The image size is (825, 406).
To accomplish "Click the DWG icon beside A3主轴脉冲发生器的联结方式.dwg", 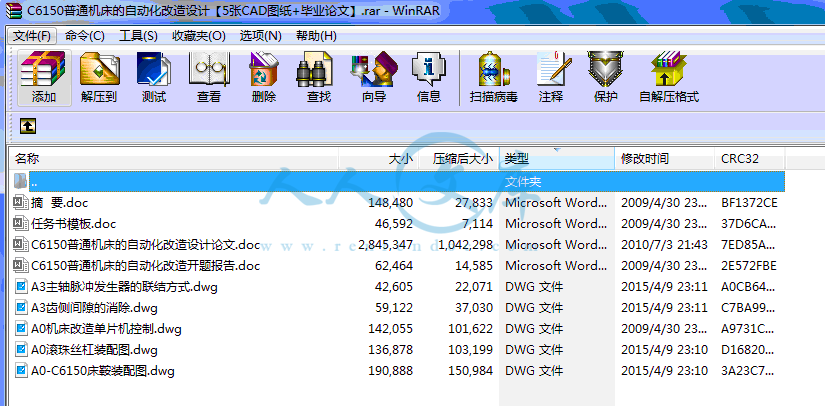I will point(21,287).
